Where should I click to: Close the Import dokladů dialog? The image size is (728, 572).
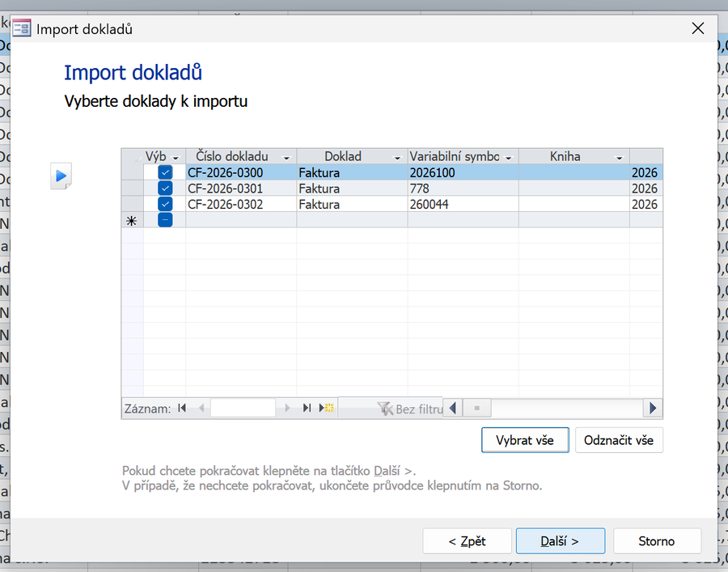698,28
